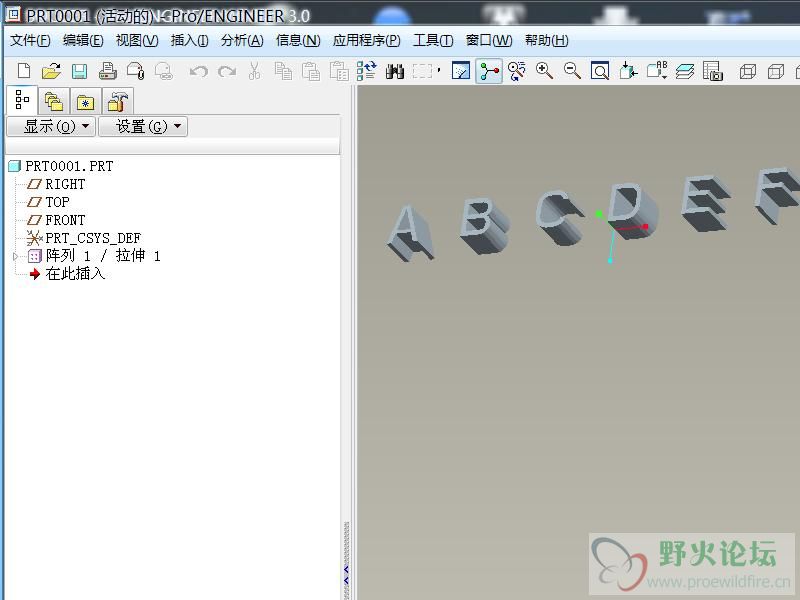The height and width of the screenshot is (600, 800).
Task: Open the 窗口(W) menu
Action: point(489,40)
